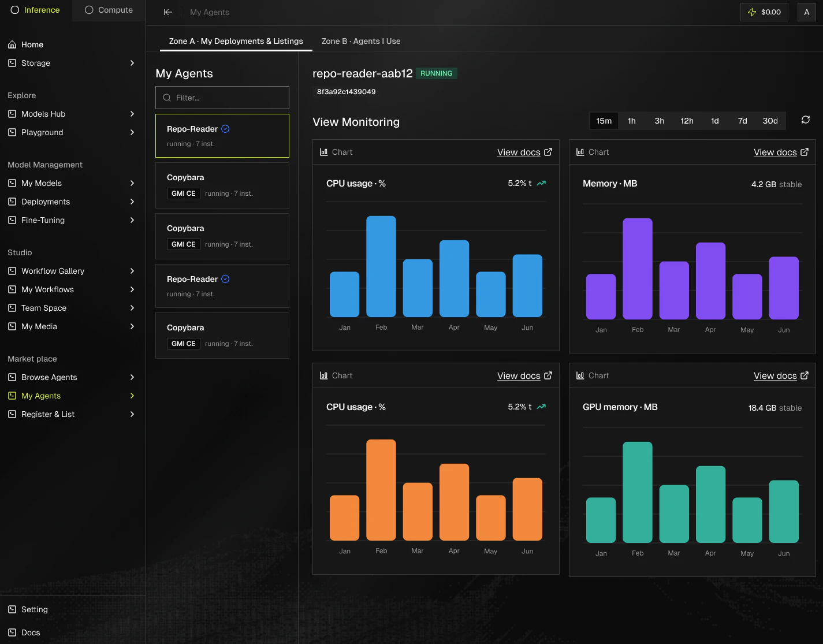Viewport: 823px width, 644px height.
Task: Select the 30d time range
Action: tap(770, 121)
